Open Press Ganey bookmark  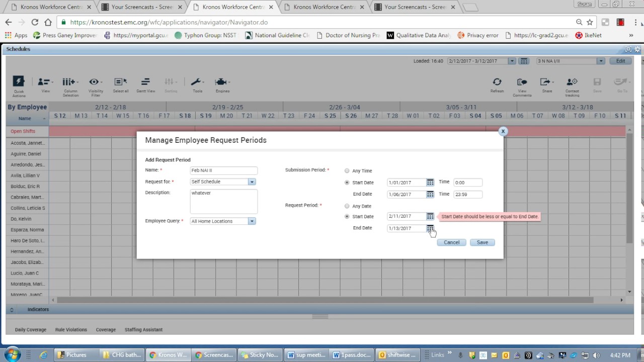(x=65, y=35)
